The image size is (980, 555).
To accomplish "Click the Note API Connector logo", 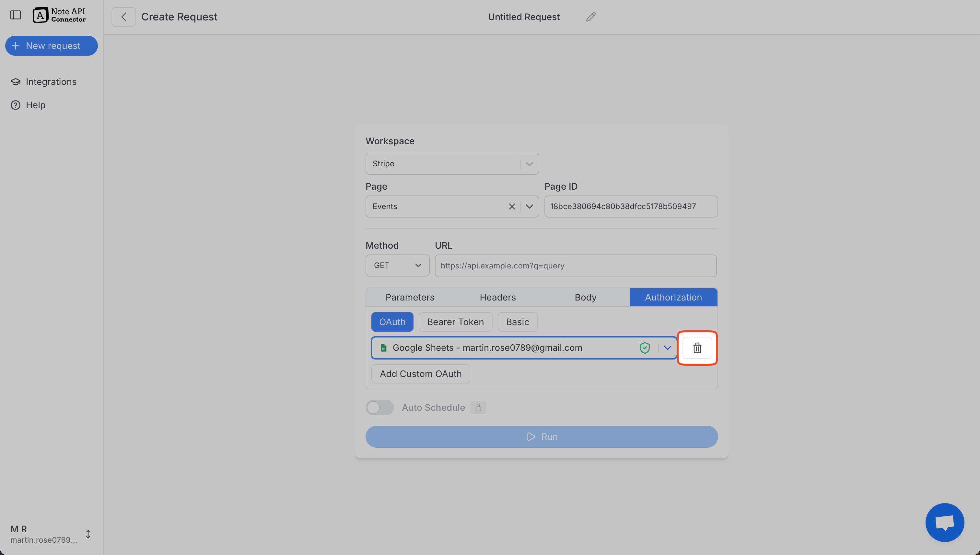I will tap(59, 15).
